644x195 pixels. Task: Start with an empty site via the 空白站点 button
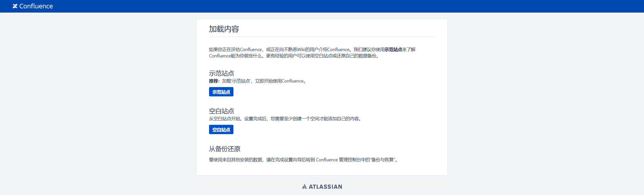tap(221, 130)
